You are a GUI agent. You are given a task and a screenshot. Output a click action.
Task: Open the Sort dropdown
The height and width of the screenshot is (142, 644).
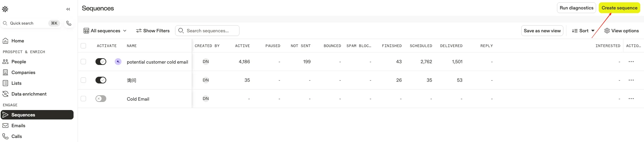tap(583, 31)
